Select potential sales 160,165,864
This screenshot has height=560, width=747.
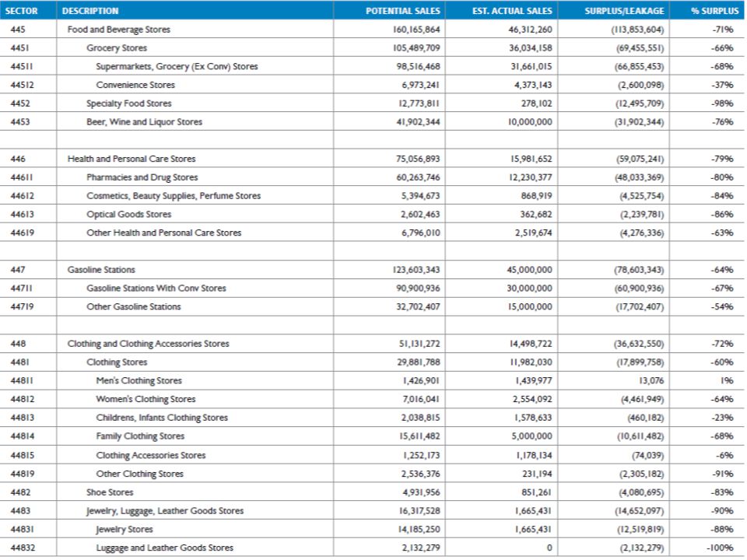pos(416,30)
